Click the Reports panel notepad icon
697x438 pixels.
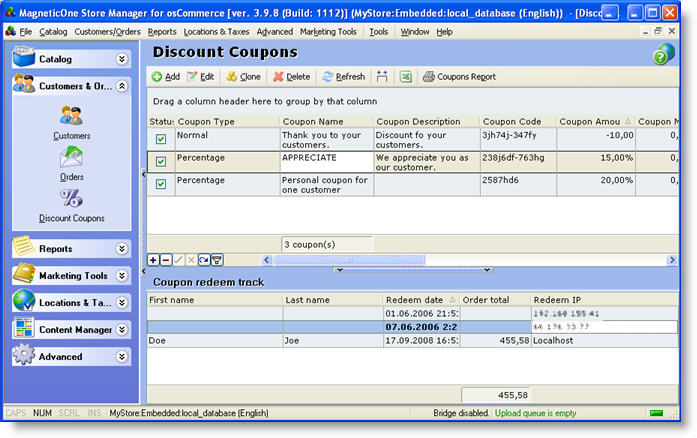(24, 246)
